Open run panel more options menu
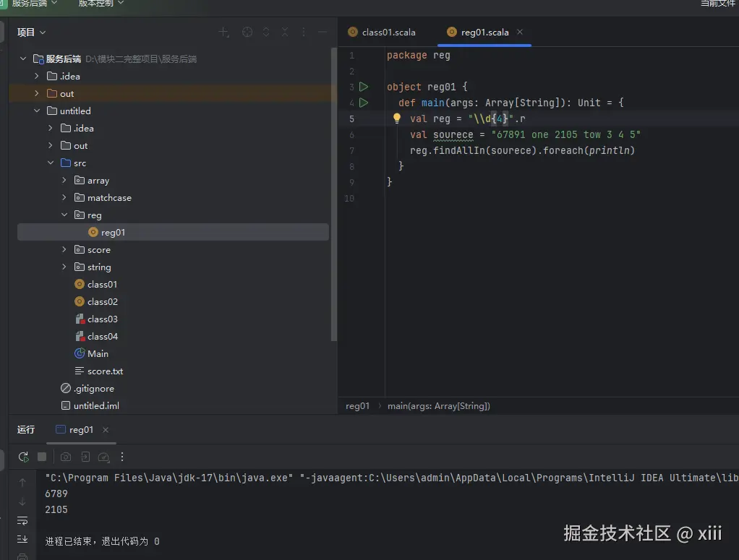This screenshot has height=560, width=739. click(x=122, y=457)
